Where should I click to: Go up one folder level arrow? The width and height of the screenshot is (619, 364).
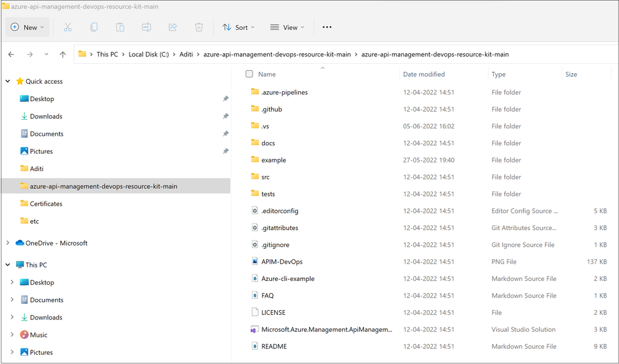pyautogui.click(x=63, y=55)
